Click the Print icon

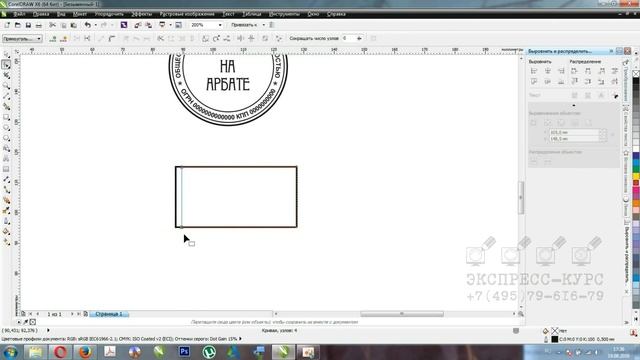click(39, 25)
